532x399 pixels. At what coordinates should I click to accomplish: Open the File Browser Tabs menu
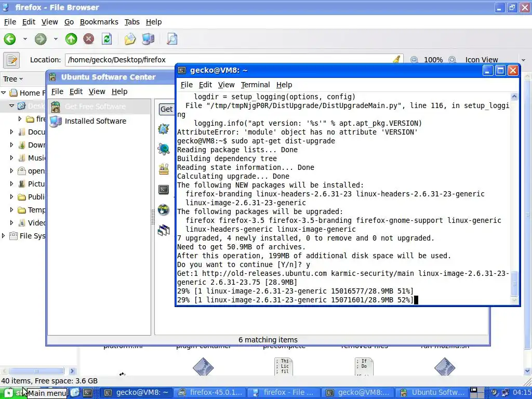pos(132,22)
